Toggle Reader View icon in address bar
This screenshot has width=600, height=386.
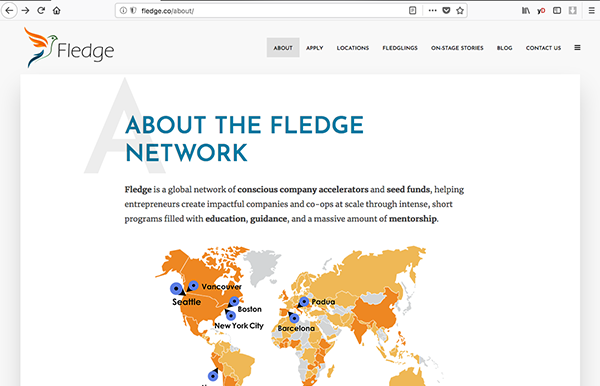click(412, 11)
